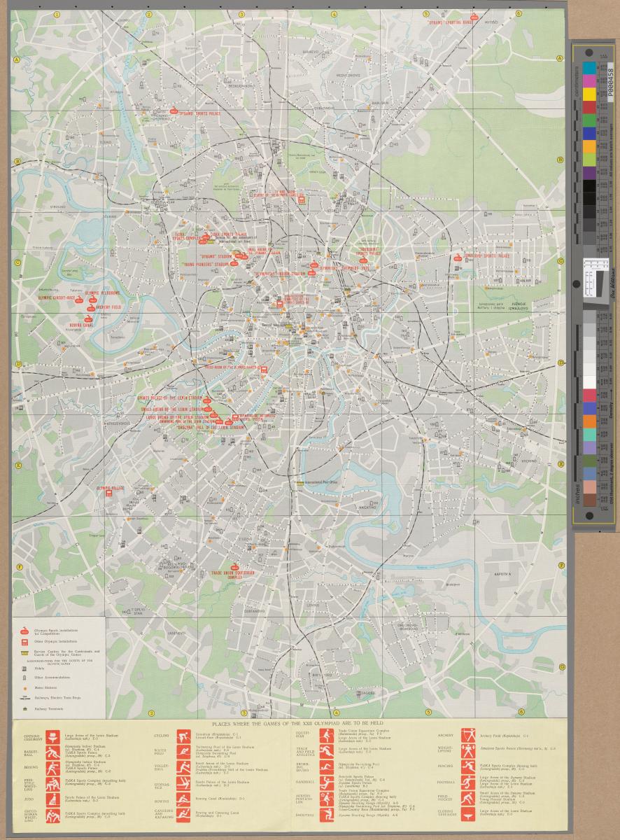Select the Closing Ceremony bowl pictogram

click(x=467, y=815)
